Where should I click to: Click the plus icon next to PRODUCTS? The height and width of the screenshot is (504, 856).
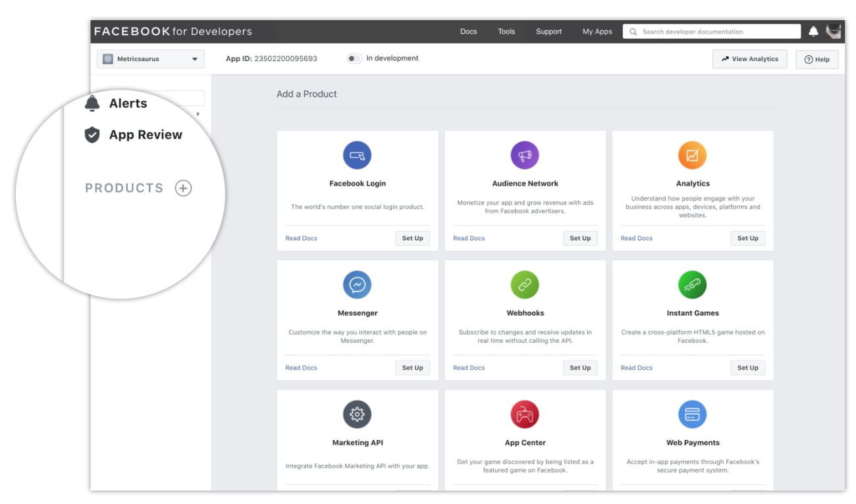point(182,188)
